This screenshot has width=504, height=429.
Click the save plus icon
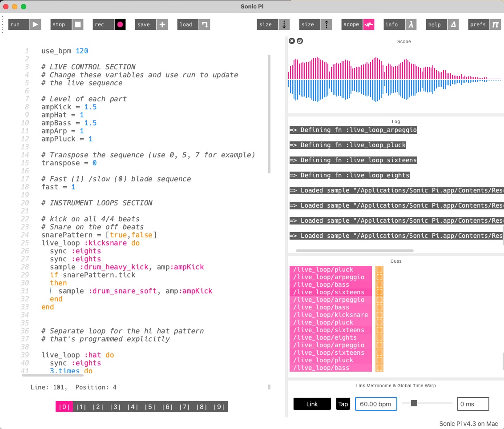162,24
